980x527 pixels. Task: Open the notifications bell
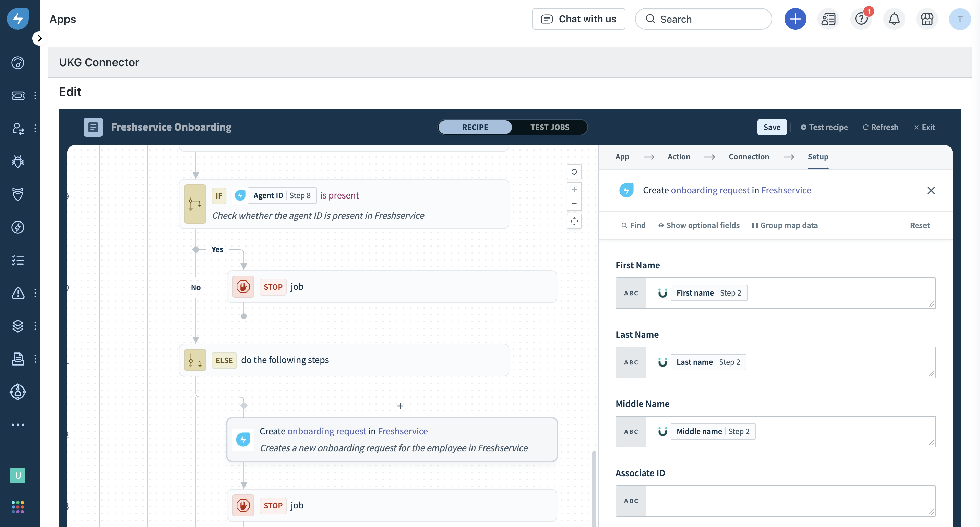(894, 19)
